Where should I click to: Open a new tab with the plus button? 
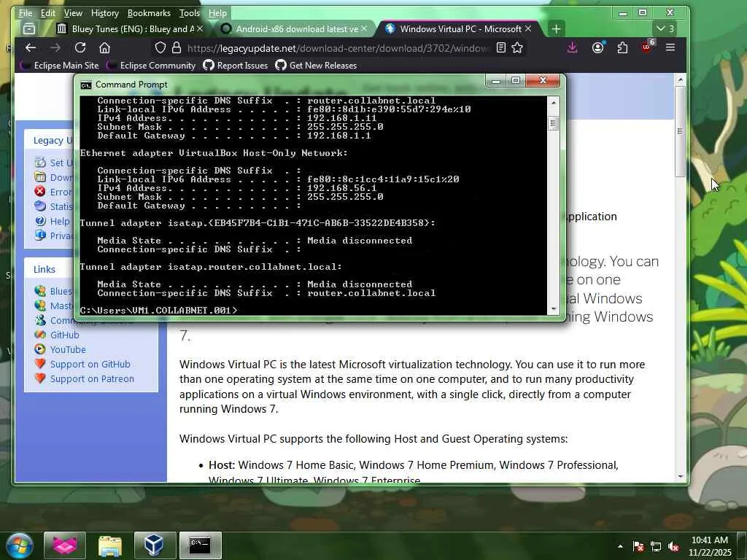click(555, 29)
